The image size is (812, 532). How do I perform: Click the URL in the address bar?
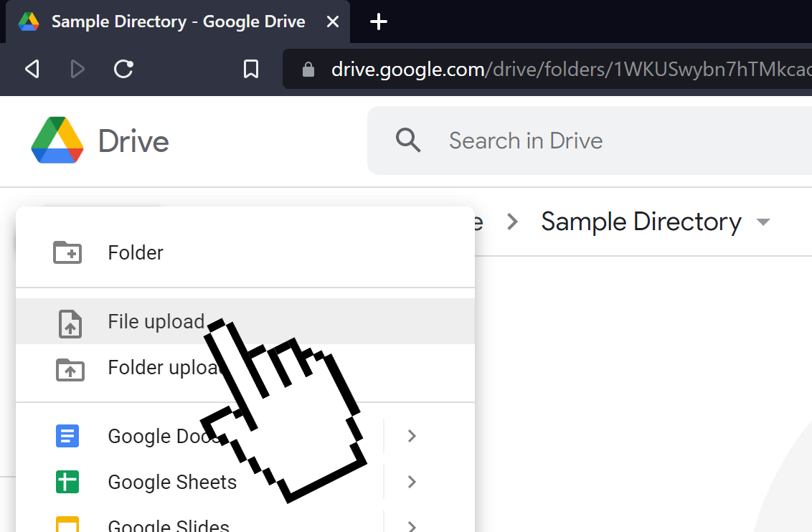(x=571, y=69)
